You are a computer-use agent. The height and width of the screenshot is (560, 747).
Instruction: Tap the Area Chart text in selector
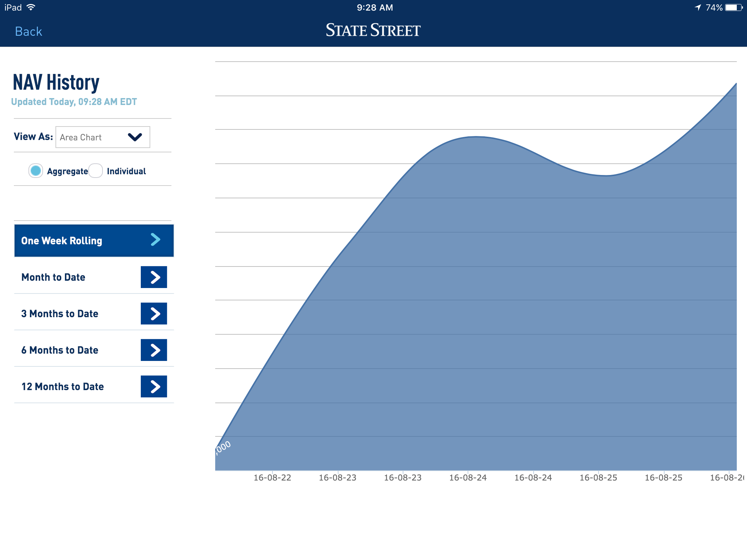(x=81, y=137)
